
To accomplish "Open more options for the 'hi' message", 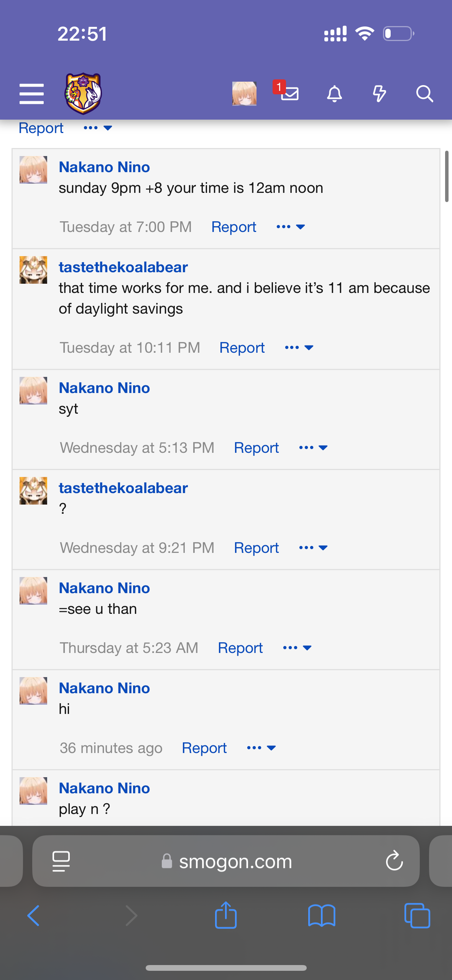I will (261, 748).
